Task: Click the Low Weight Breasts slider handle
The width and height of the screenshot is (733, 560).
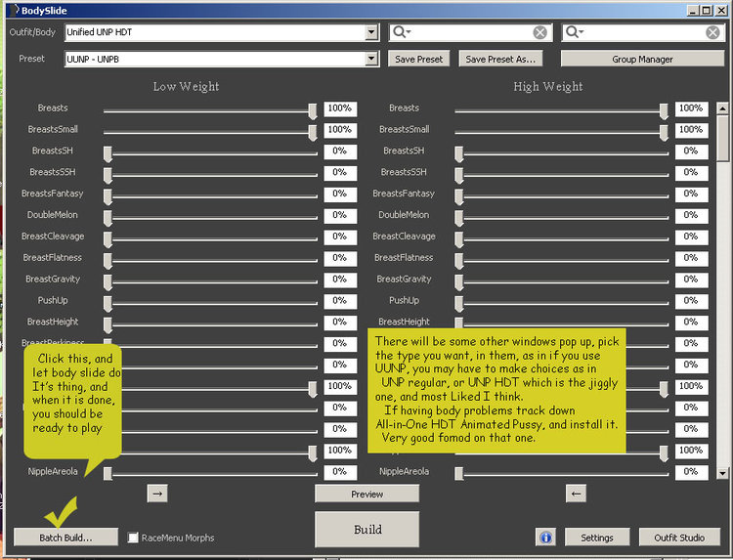Action: 313,111
